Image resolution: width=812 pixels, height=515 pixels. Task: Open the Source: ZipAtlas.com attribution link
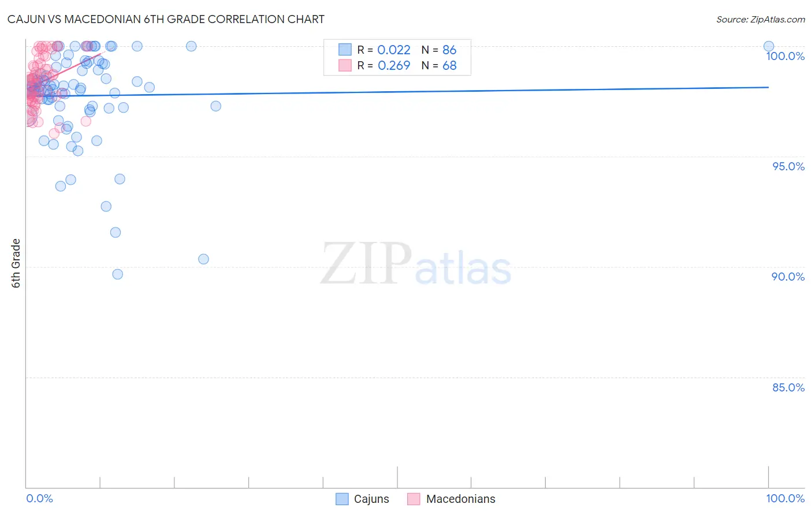(x=761, y=19)
